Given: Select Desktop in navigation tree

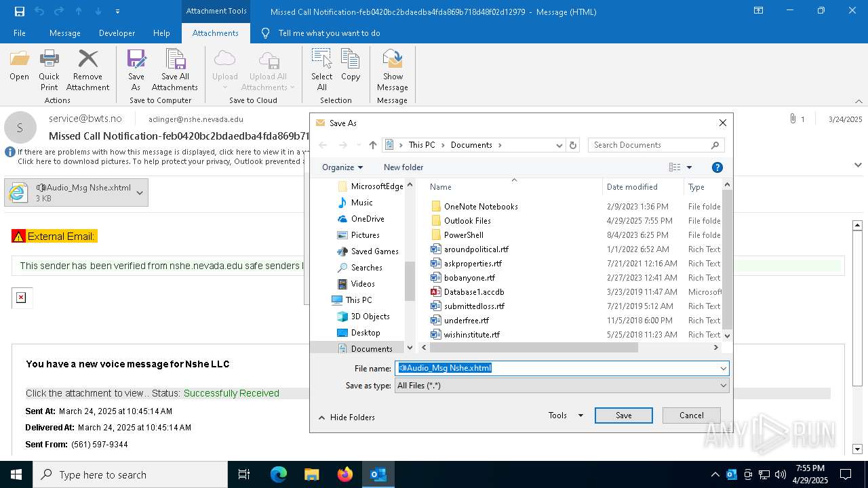Looking at the screenshot, I should point(366,333).
